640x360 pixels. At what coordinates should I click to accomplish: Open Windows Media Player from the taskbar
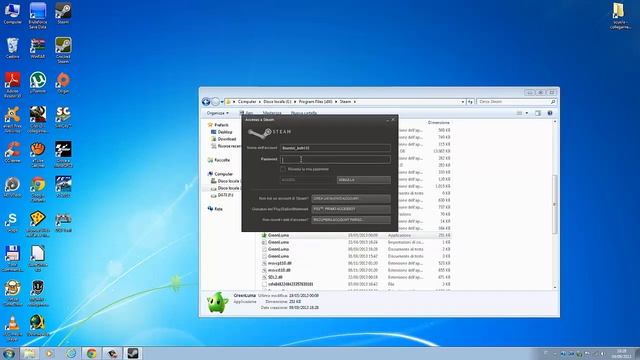pos(50,353)
